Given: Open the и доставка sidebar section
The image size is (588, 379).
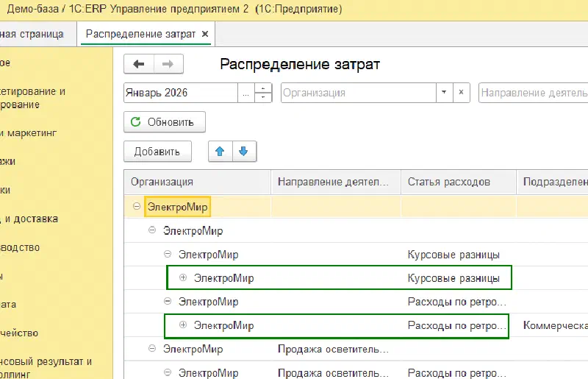Looking at the screenshot, I should click(x=29, y=219).
